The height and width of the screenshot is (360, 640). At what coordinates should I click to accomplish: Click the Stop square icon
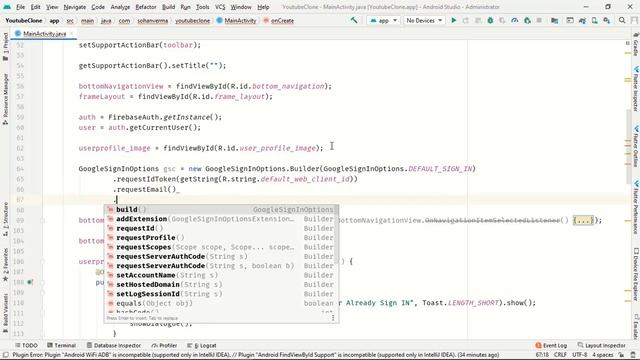point(539,20)
